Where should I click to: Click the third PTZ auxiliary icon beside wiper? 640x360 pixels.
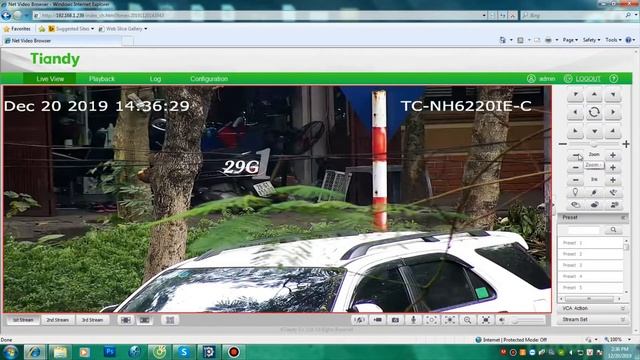(613, 192)
